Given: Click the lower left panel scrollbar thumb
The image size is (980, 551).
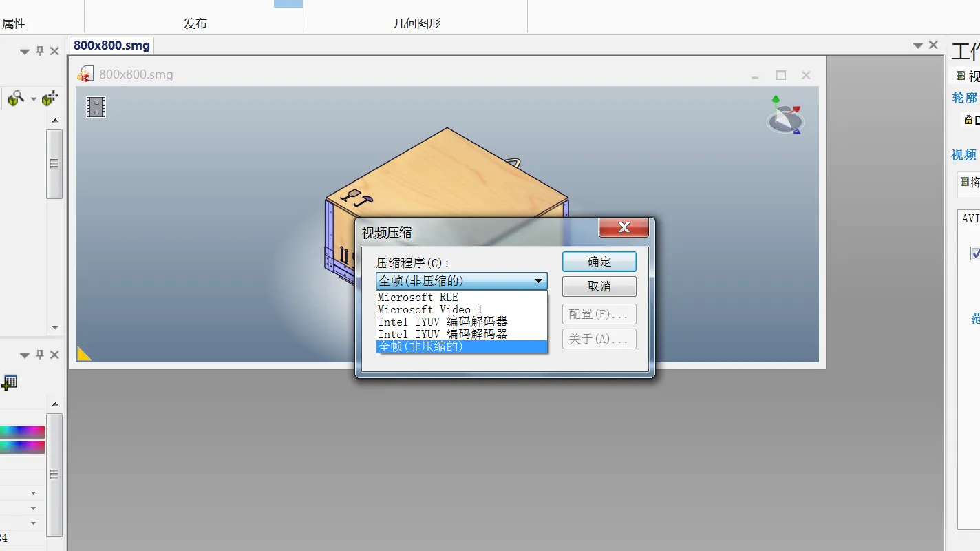Looking at the screenshot, I should click(x=54, y=475).
